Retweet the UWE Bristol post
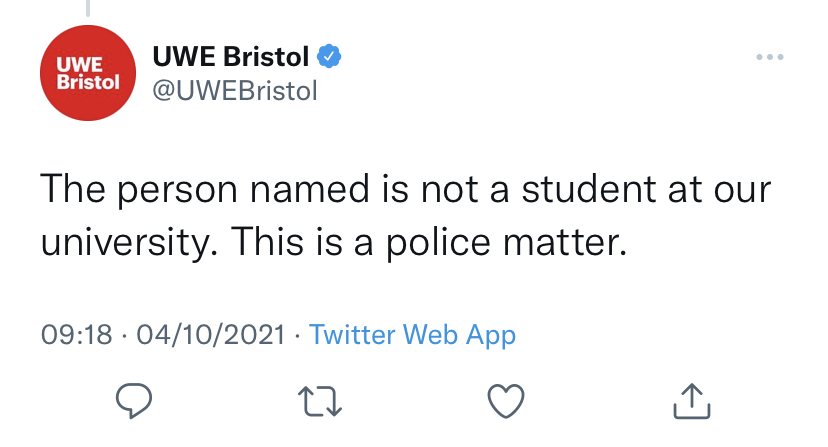Screen dimensions: 828x447 point(320,402)
